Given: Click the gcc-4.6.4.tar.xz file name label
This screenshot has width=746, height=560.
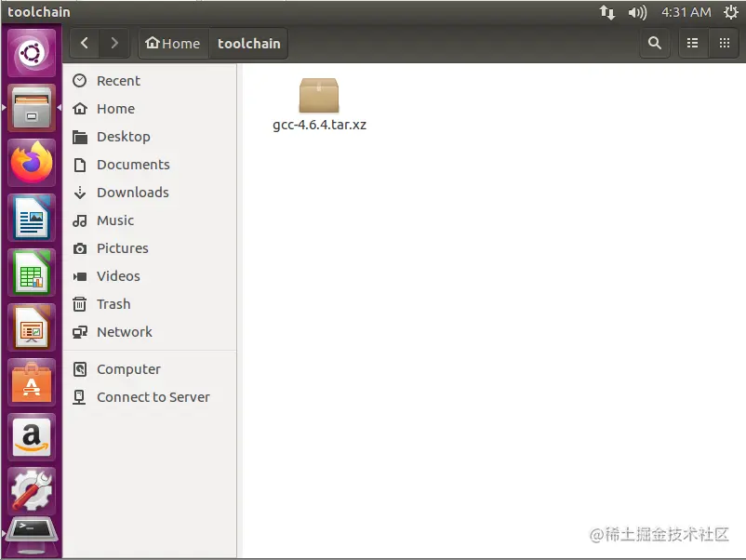Looking at the screenshot, I should pyautogui.click(x=319, y=125).
